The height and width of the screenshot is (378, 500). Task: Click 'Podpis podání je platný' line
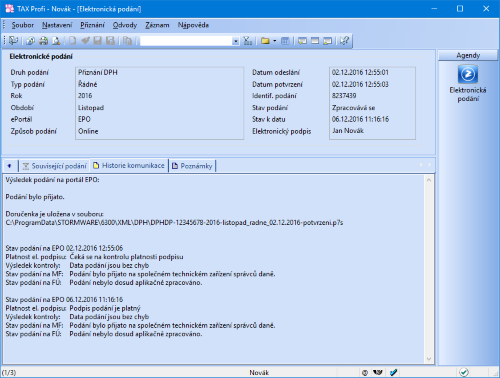pyautogui.click(x=105, y=308)
